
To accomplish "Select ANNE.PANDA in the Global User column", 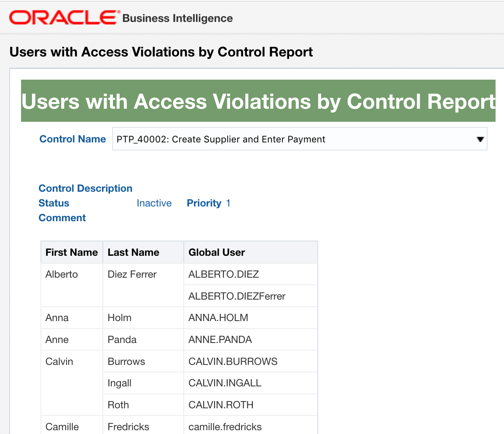I will point(218,339).
